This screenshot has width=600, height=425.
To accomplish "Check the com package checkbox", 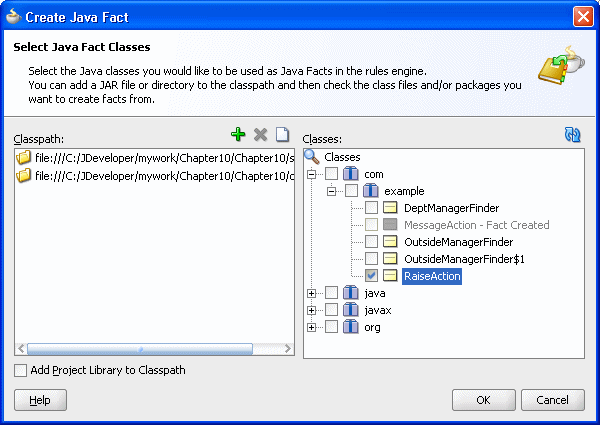I will click(x=331, y=174).
